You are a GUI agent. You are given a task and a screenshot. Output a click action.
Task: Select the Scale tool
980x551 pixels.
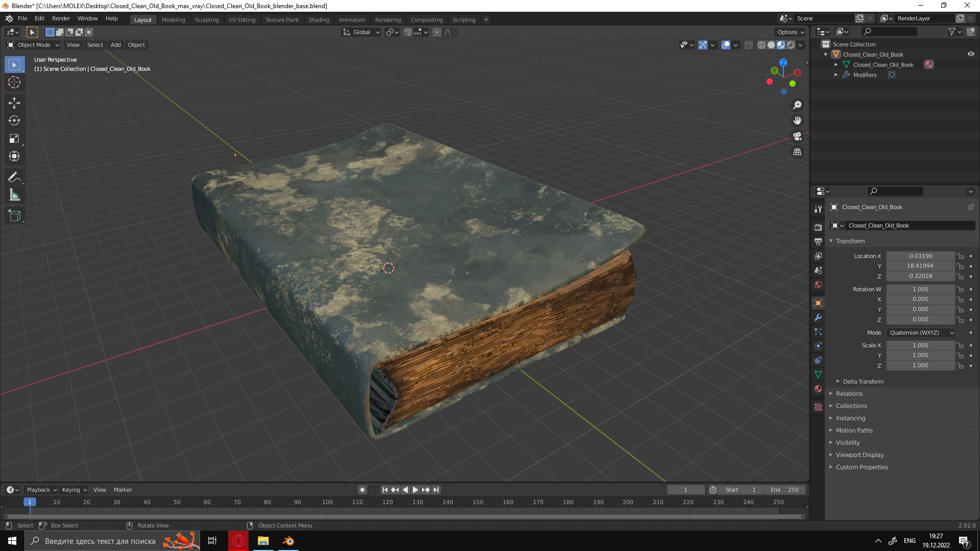click(x=14, y=139)
